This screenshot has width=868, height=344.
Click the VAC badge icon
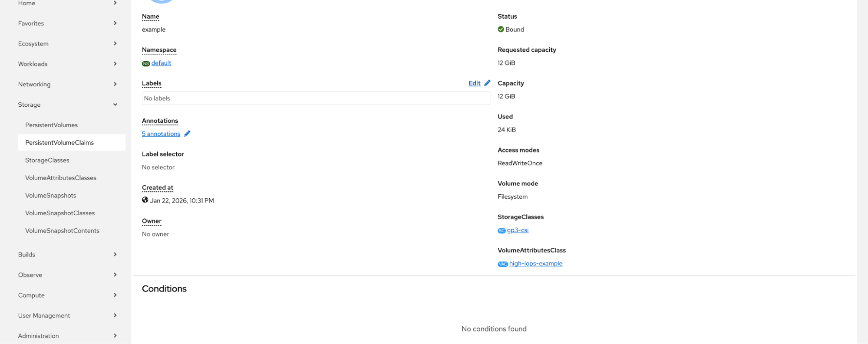(x=502, y=264)
